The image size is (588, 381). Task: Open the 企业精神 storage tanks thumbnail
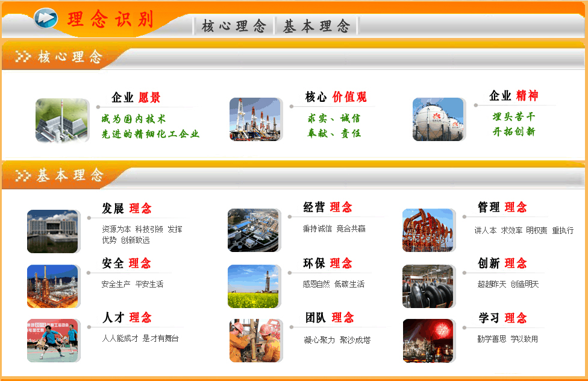(438, 119)
